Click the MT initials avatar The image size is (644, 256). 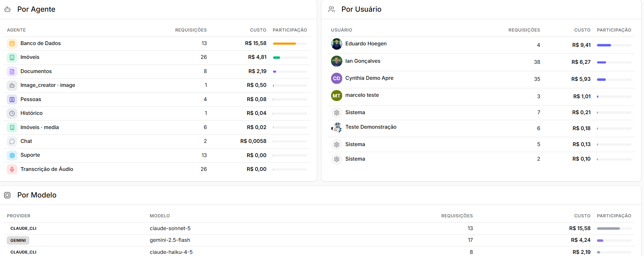click(337, 96)
